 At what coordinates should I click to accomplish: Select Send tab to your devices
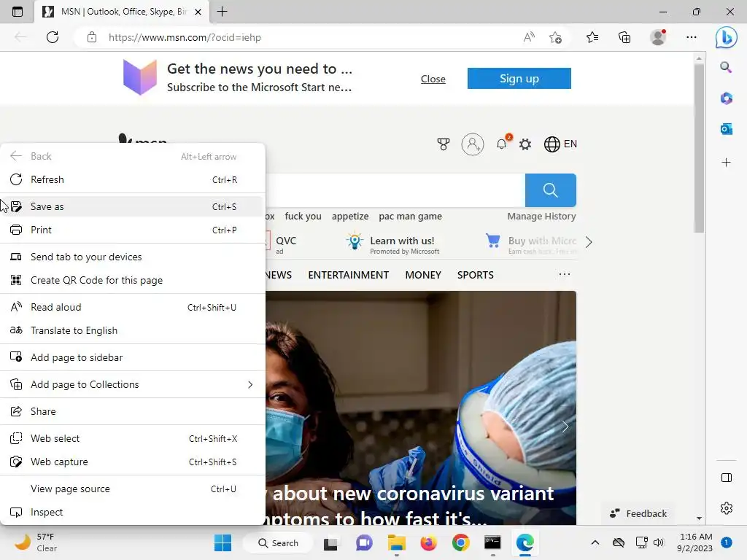(133, 257)
